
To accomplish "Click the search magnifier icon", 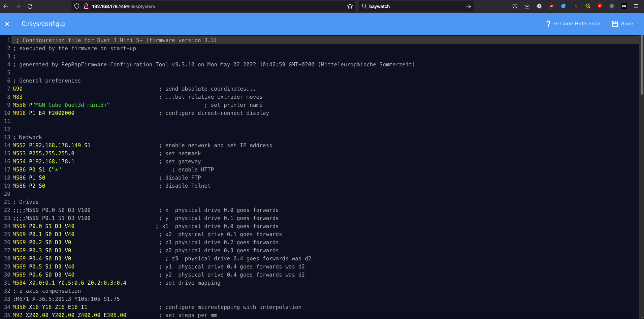I will tap(364, 6).
